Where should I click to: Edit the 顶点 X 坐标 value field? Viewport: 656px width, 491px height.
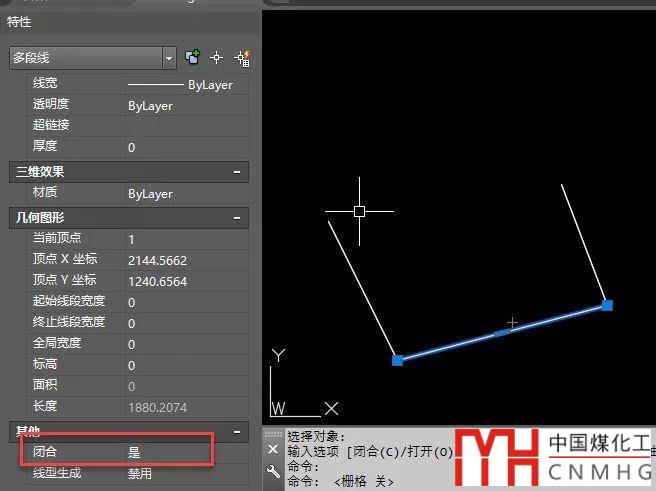pyautogui.click(x=185, y=260)
